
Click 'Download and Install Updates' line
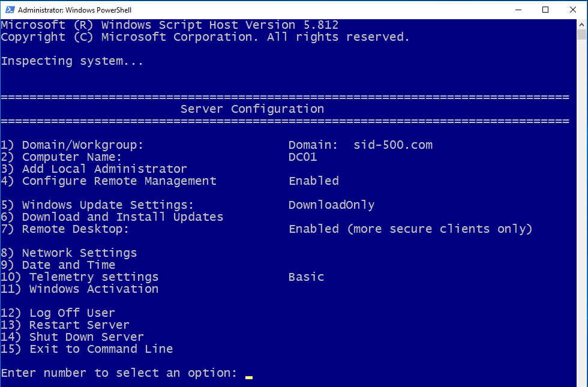tap(122, 217)
